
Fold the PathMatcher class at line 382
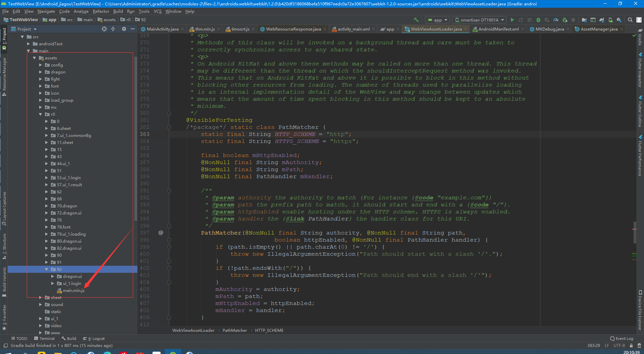[x=169, y=127]
